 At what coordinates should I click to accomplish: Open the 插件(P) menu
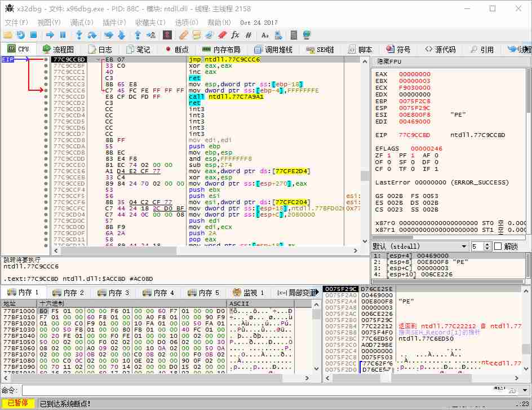114,23
